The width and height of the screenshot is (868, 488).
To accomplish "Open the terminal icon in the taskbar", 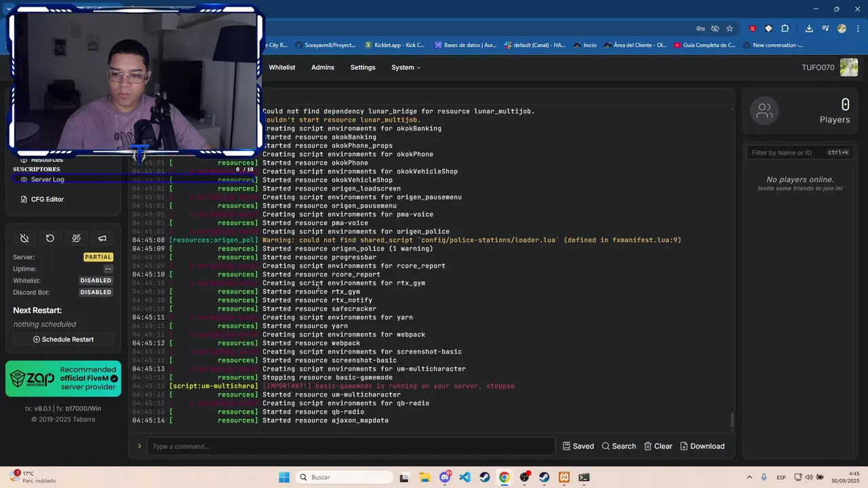I will (584, 477).
